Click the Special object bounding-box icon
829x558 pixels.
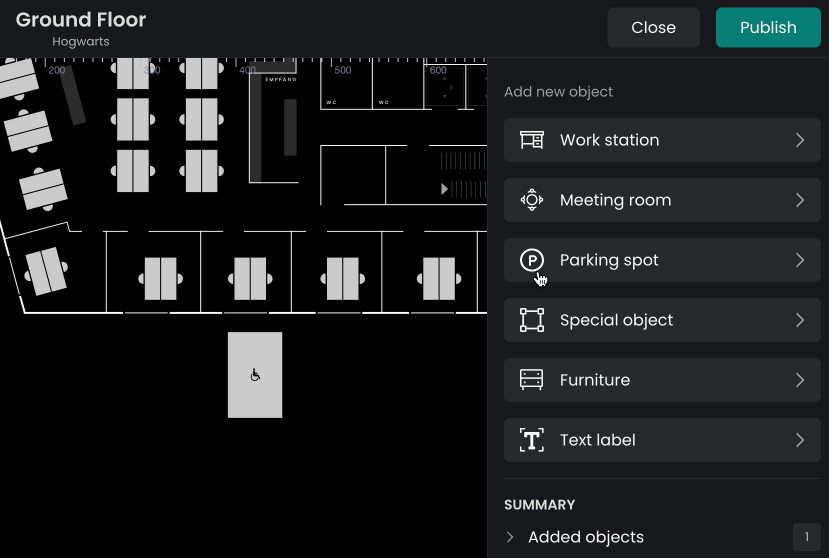(x=531, y=320)
